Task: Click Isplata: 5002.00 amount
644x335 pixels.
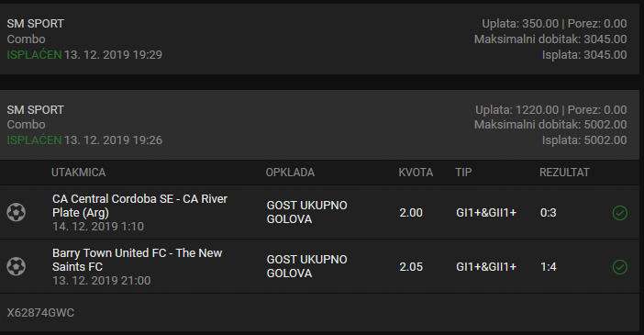Action: [584, 140]
